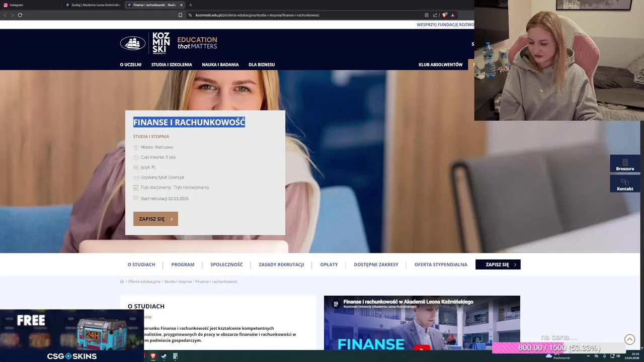Click the Kozminski University ship logo
The width and height of the screenshot is (644, 362).
(x=133, y=43)
